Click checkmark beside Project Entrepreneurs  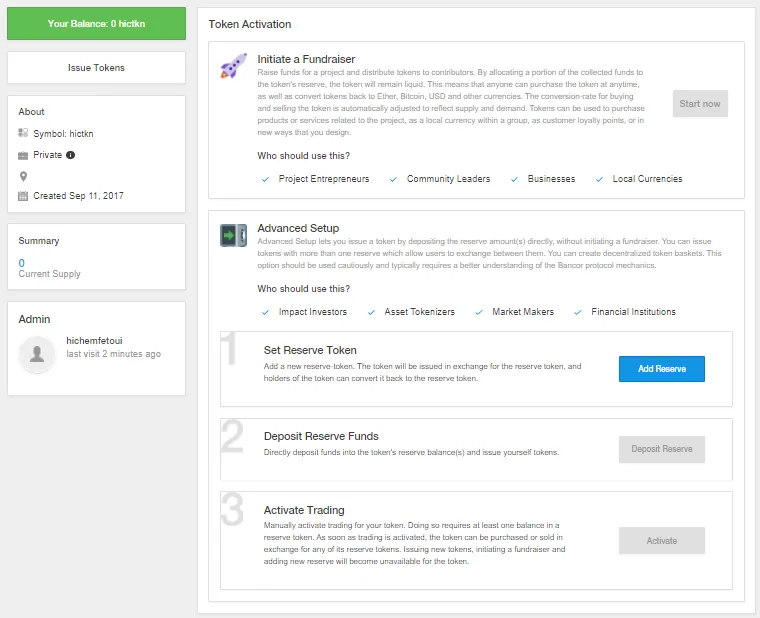[x=265, y=179]
